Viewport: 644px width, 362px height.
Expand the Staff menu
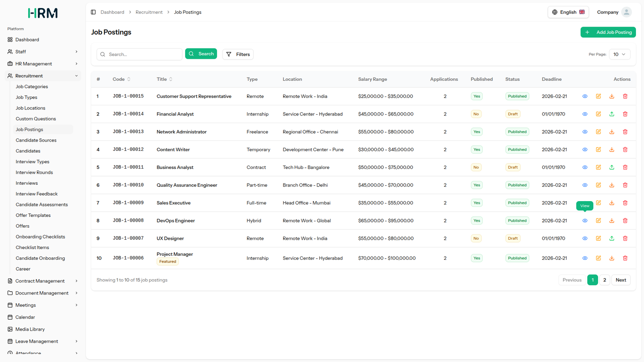click(x=43, y=52)
